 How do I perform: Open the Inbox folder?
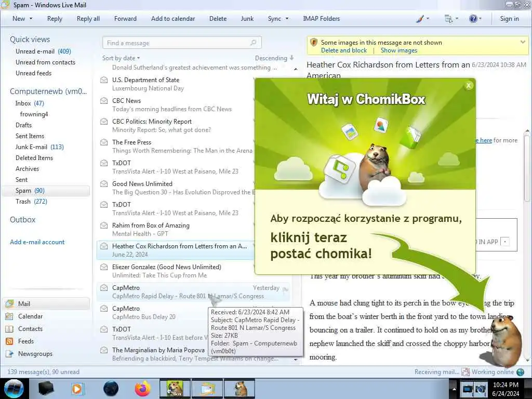click(30, 103)
